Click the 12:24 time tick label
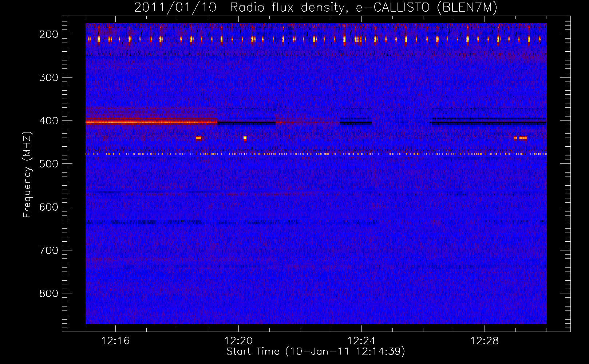589x364 pixels. coord(361,341)
